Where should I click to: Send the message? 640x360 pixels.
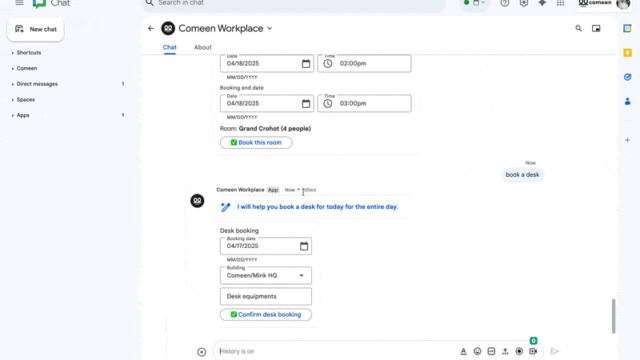554,351
